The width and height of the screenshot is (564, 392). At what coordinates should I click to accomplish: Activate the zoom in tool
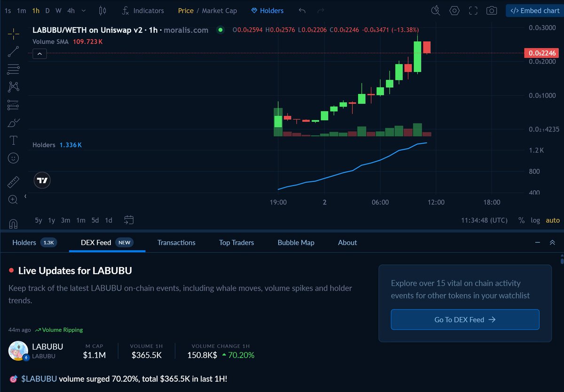coord(14,199)
